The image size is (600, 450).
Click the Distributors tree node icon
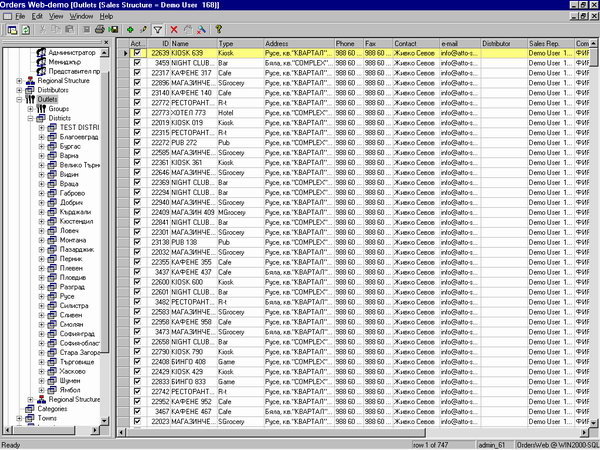(30, 90)
